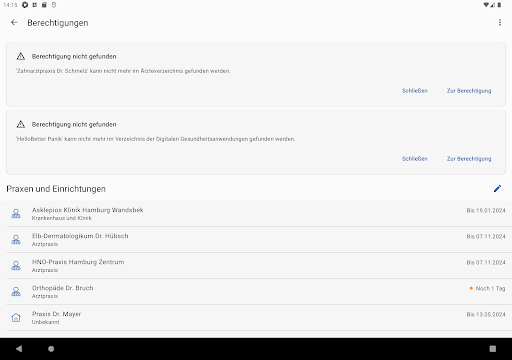
Task: Dismiss the HelloBetter Panik warning with Schließen
Action: pos(415,159)
